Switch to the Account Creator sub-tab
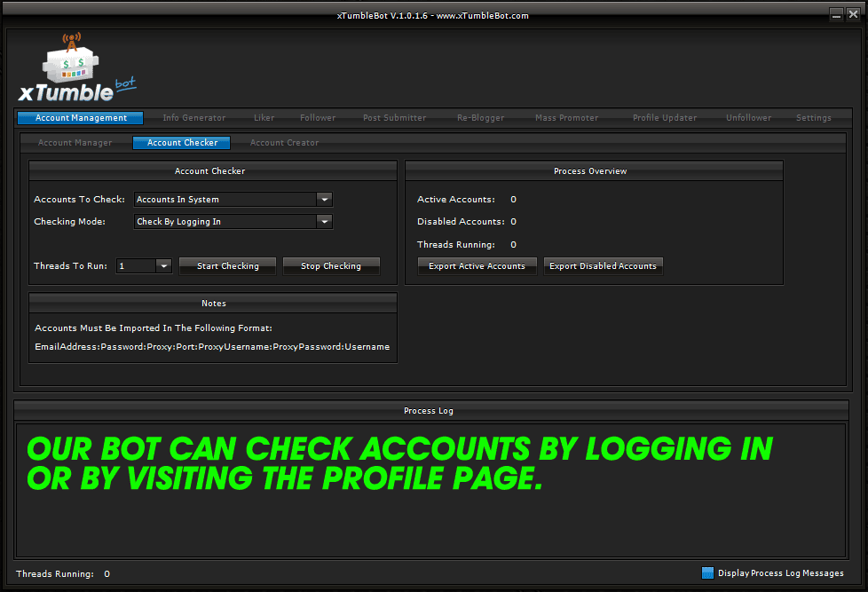 click(284, 143)
